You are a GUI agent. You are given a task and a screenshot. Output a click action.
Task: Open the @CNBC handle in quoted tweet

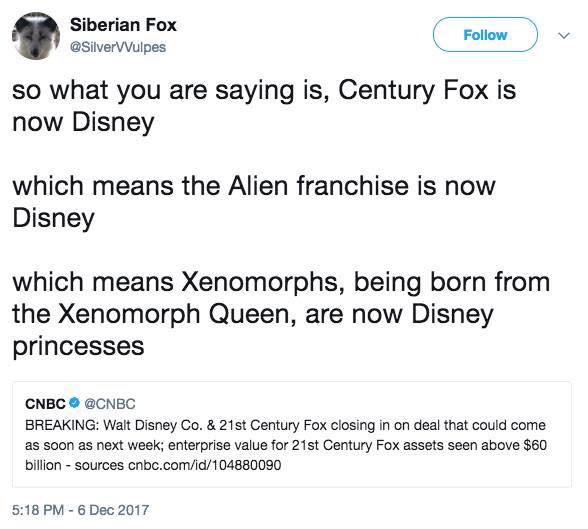pos(110,404)
